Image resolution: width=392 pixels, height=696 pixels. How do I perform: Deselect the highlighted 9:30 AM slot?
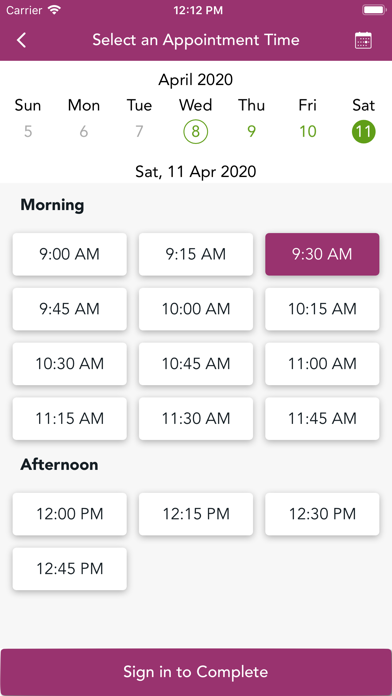(x=322, y=254)
